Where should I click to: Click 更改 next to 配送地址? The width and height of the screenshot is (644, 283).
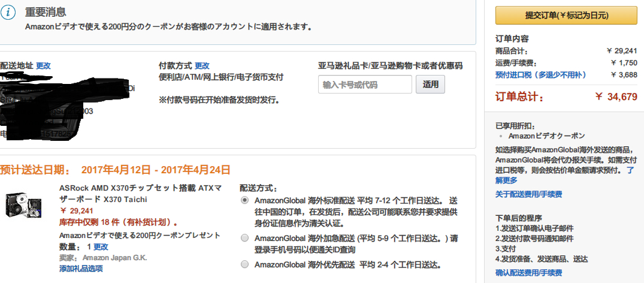(44, 65)
